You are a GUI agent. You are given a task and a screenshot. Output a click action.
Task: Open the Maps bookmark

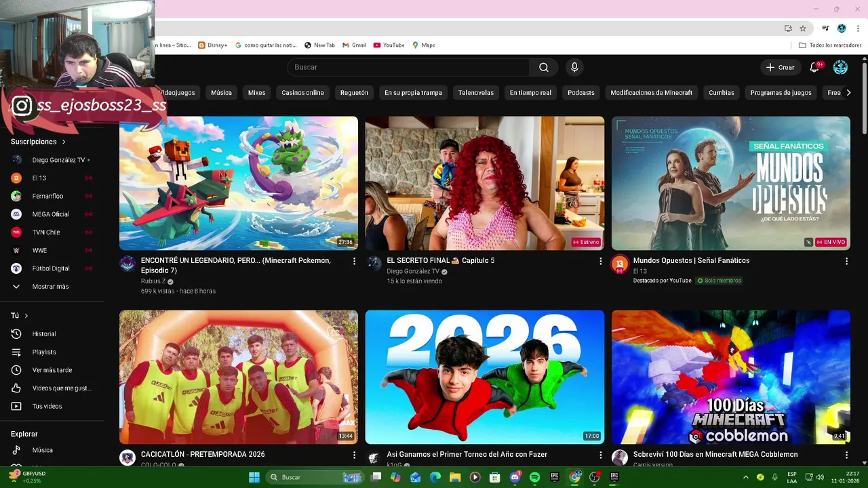(x=424, y=45)
